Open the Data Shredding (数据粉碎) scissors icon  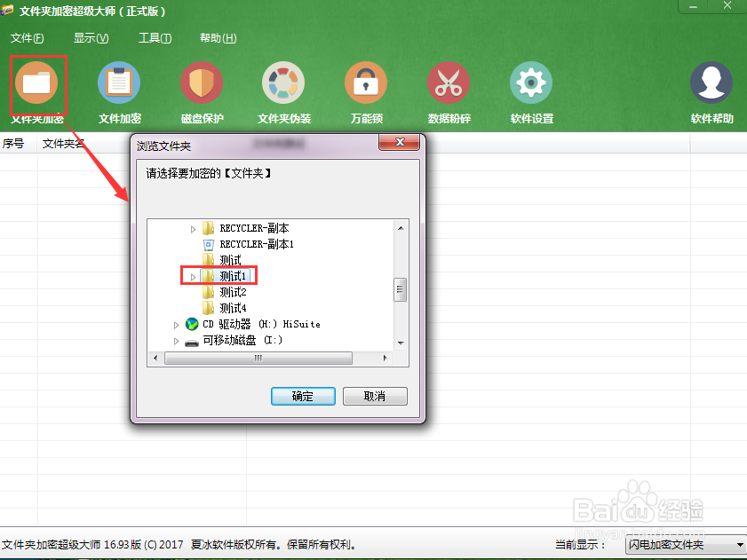click(x=449, y=83)
